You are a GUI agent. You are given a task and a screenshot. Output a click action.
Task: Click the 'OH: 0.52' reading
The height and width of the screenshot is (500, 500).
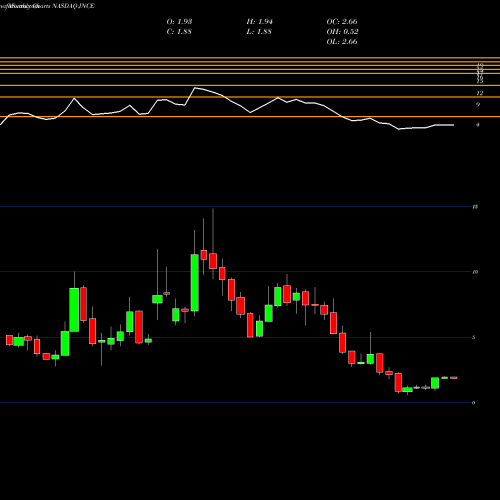click(x=342, y=32)
